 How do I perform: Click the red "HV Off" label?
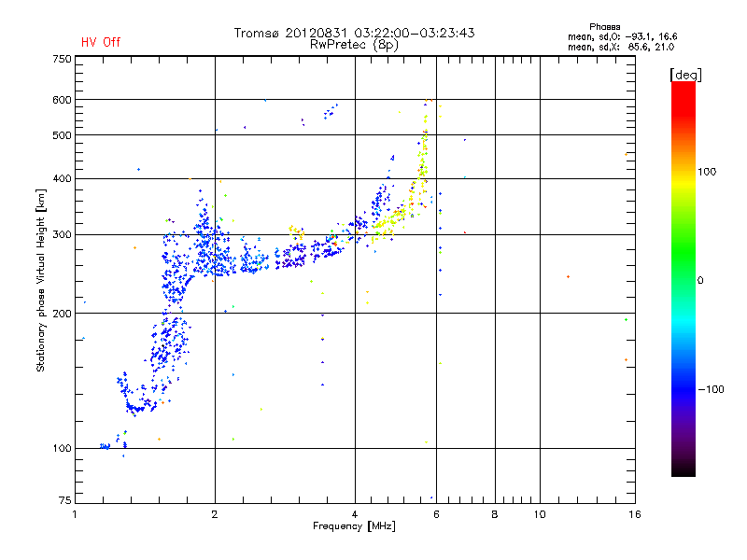pos(101,42)
